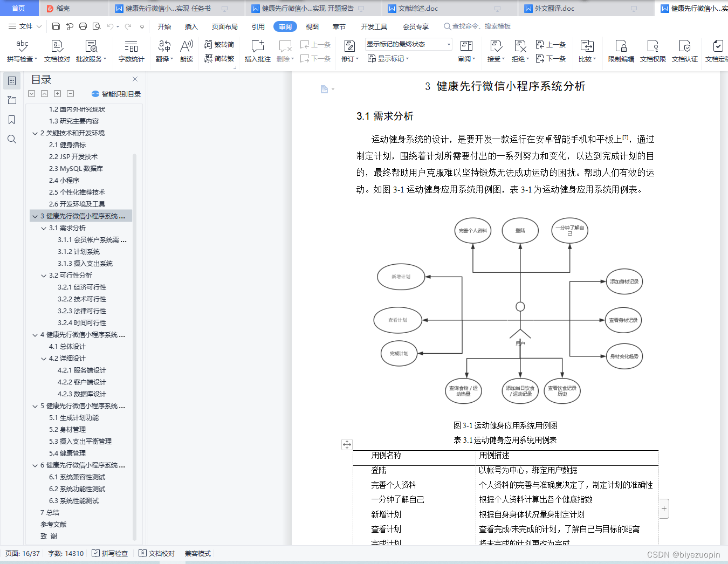Close the 目录 outline panel
Screen dimensions: 728x564
point(135,79)
